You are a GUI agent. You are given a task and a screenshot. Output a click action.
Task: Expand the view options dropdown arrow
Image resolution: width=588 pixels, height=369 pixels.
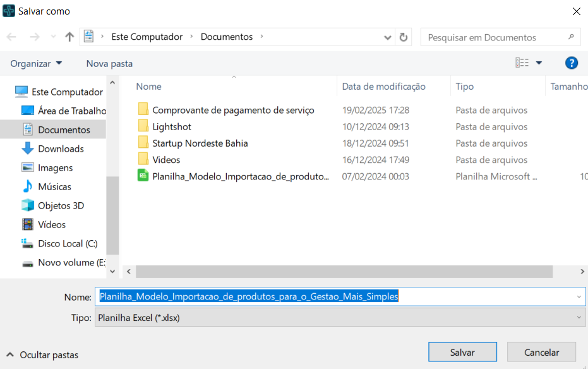(x=539, y=63)
